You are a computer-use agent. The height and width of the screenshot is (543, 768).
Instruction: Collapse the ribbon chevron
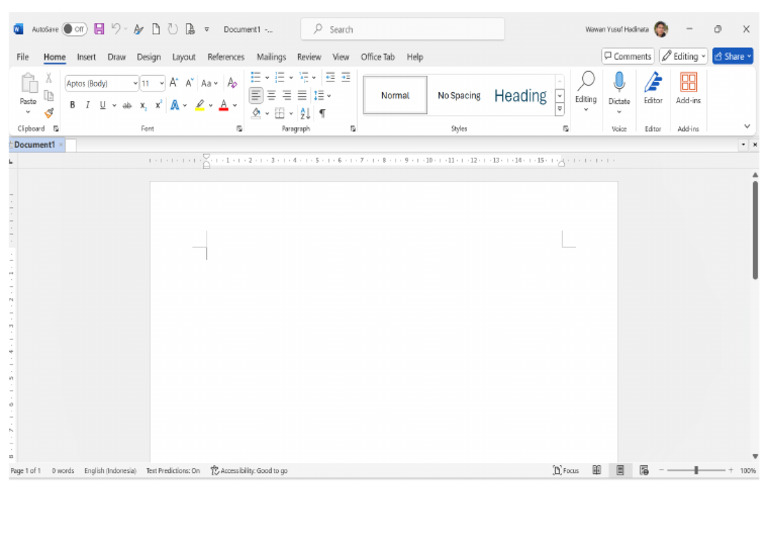747,126
